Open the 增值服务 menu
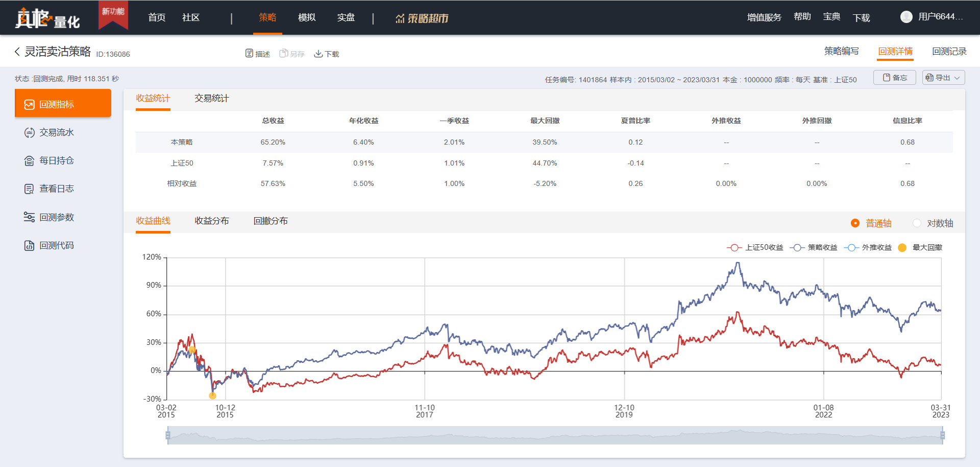The height and width of the screenshot is (467, 980). click(x=764, y=17)
